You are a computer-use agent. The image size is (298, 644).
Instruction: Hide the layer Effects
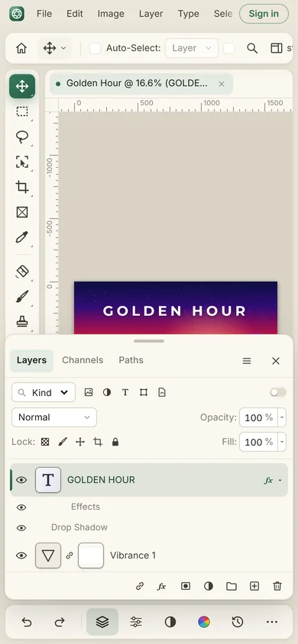pos(21,507)
